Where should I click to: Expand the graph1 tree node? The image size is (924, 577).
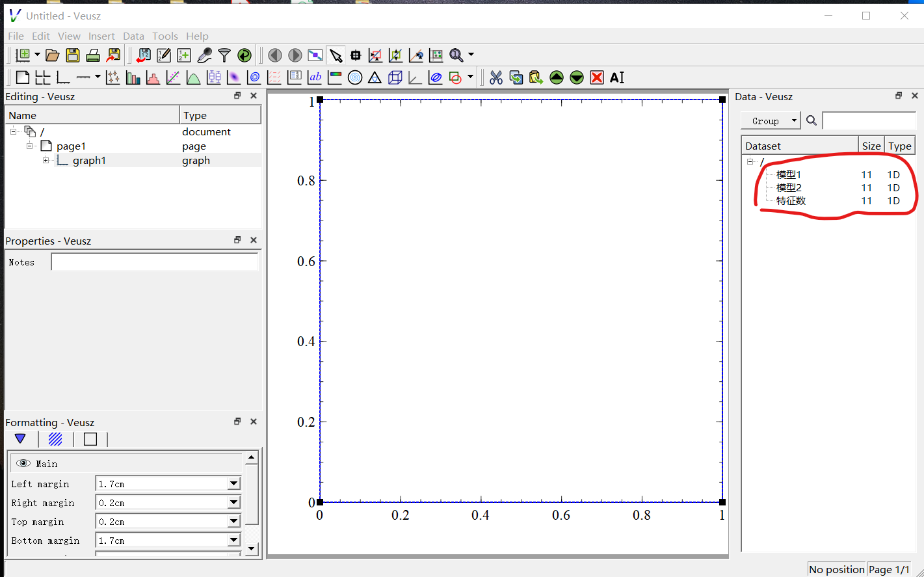click(x=46, y=161)
